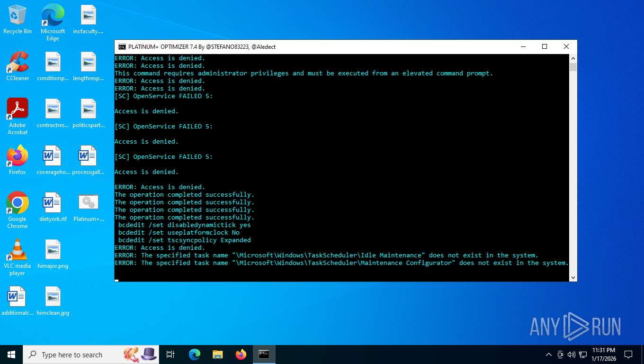Open CCleaner desktop shortcut

coord(18,66)
